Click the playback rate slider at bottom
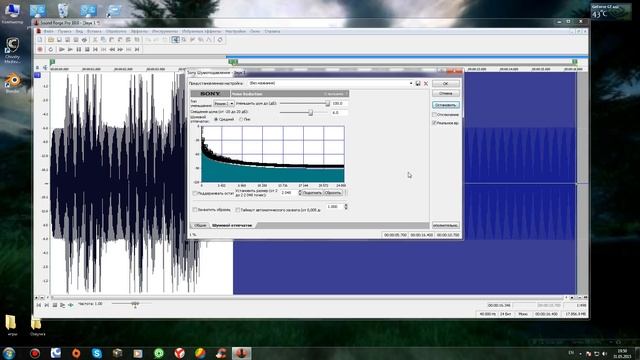The height and width of the screenshot is (360, 640). (135, 303)
